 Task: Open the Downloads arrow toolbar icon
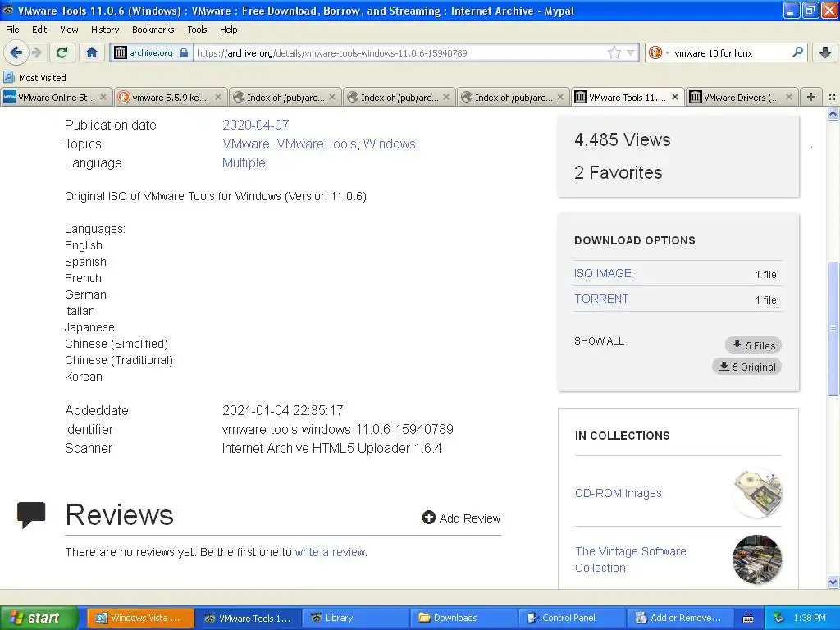point(825,52)
